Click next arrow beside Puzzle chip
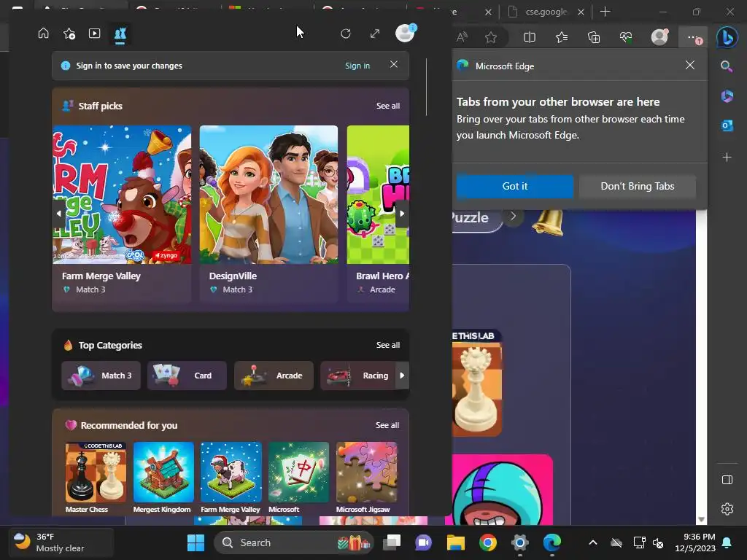Image resolution: width=747 pixels, height=560 pixels. 513,216
